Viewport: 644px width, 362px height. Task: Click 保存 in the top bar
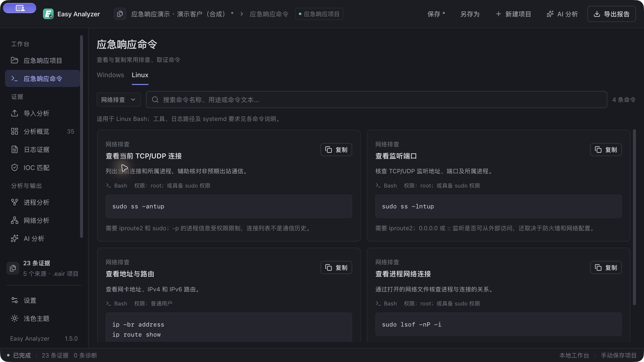(436, 14)
